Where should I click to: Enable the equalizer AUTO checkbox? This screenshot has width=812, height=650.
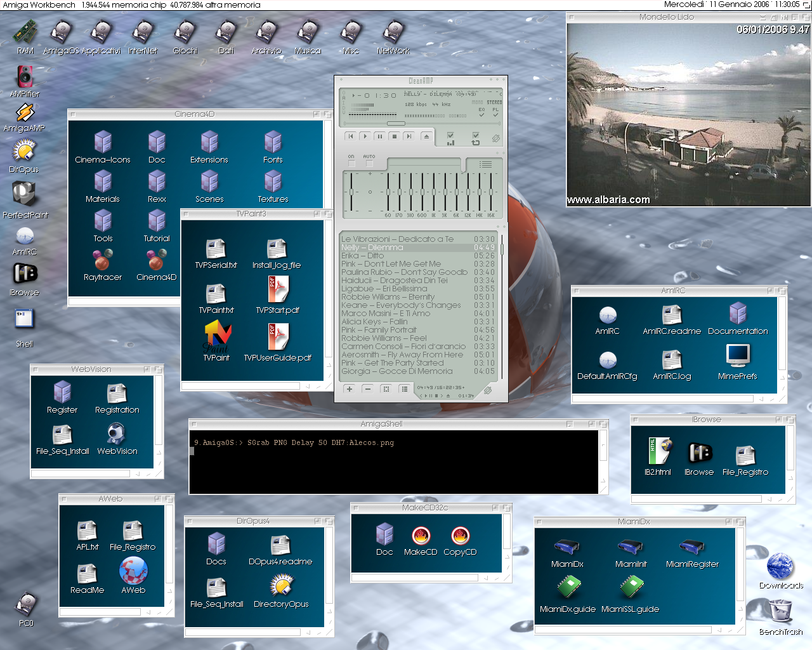369,164
